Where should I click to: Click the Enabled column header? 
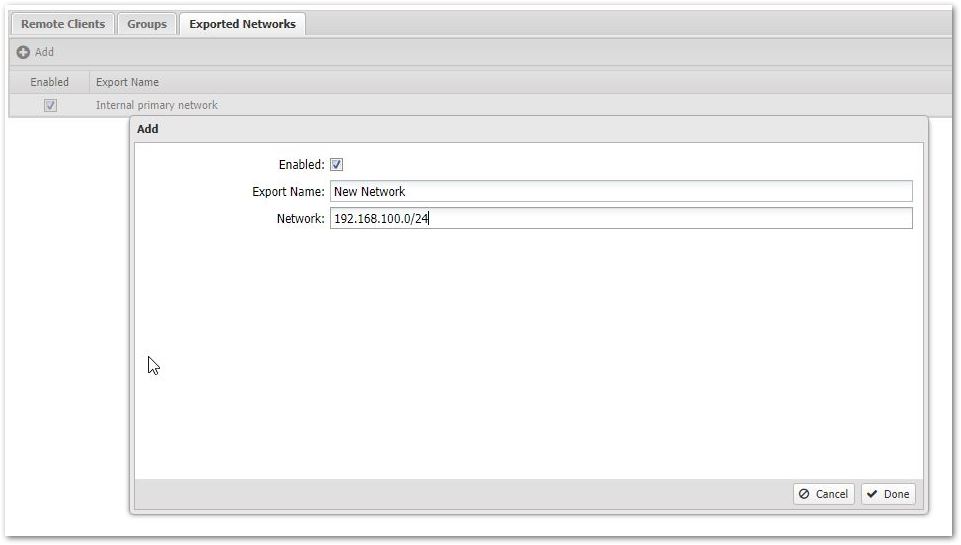point(49,82)
